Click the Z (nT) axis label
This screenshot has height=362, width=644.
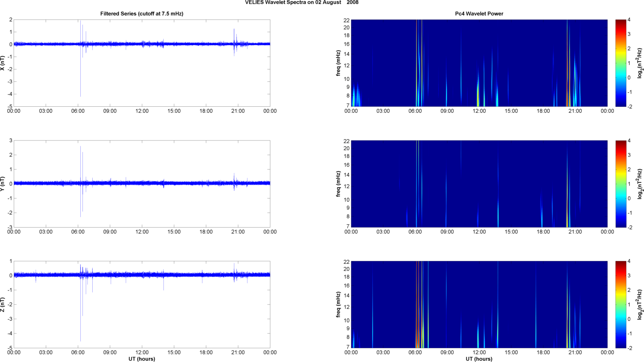coord(3,305)
